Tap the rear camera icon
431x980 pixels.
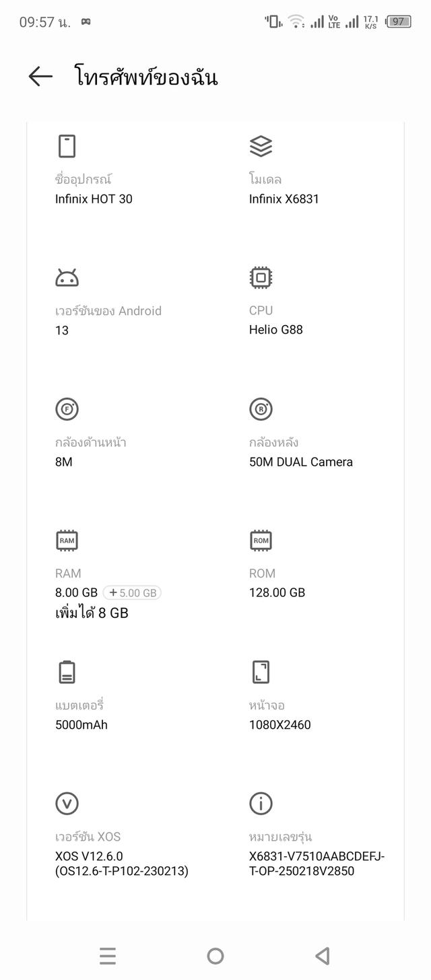click(261, 409)
